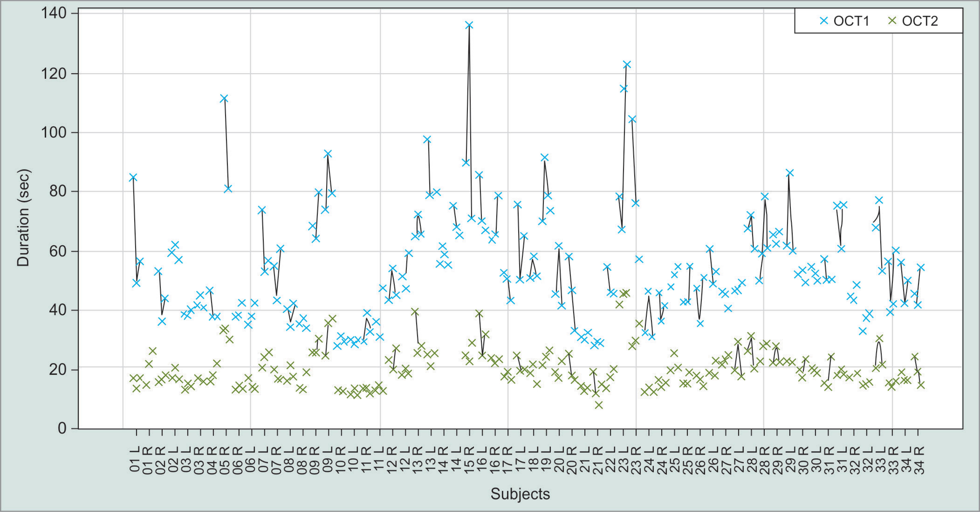Click subject label "15 R" on the x-axis

pos(469,461)
